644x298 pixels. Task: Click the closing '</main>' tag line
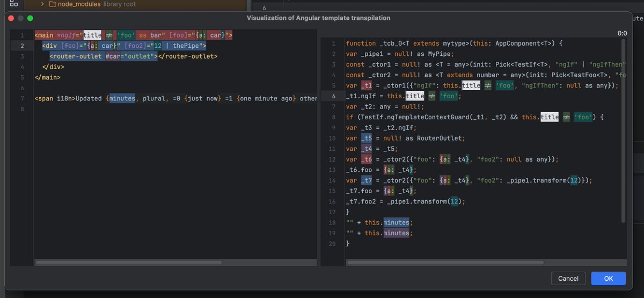tap(47, 77)
